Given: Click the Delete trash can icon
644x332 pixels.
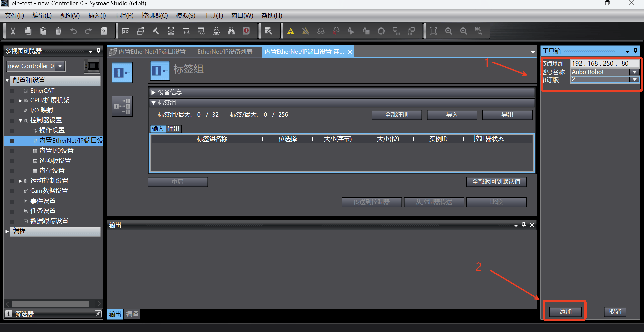Looking at the screenshot, I should pyautogui.click(x=58, y=31).
